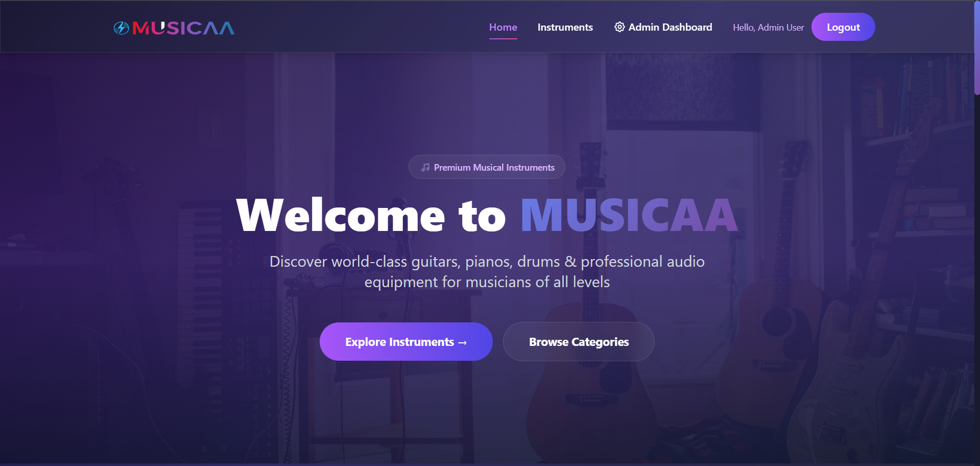Click the music note icon in the badge

point(425,167)
